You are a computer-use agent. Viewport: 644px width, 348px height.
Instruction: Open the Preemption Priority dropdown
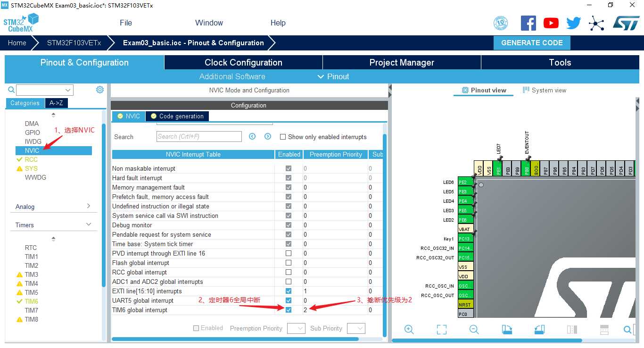(x=296, y=328)
